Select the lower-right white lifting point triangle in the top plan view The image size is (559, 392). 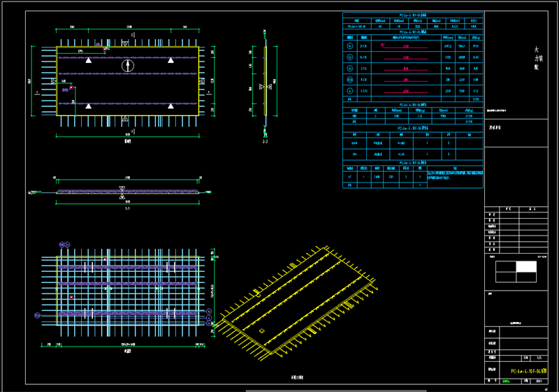click(x=170, y=106)
